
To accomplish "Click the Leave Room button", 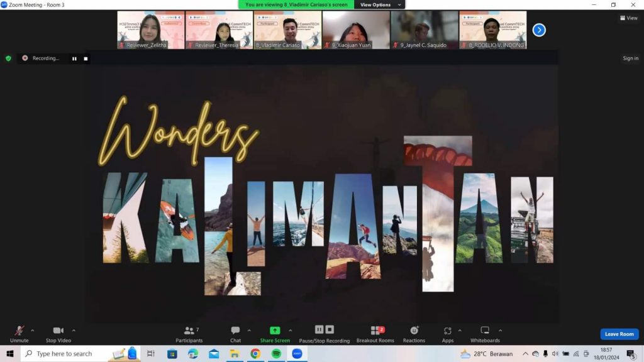I will point(619,334).
